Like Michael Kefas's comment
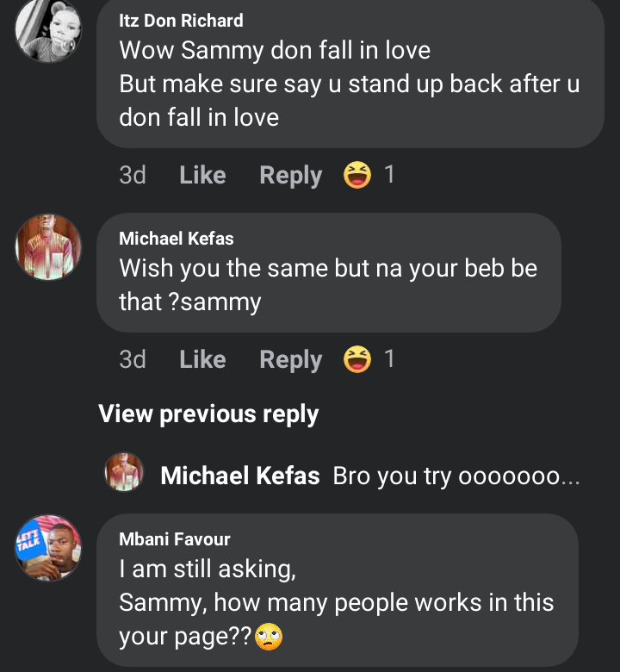 [202, 359]
